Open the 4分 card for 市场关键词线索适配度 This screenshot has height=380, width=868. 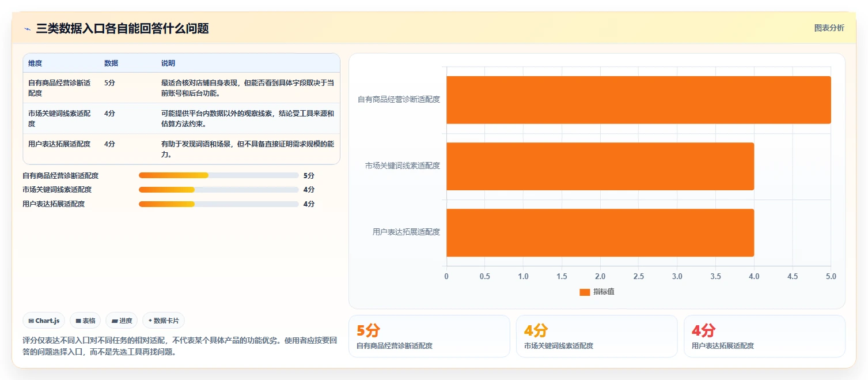597,336
